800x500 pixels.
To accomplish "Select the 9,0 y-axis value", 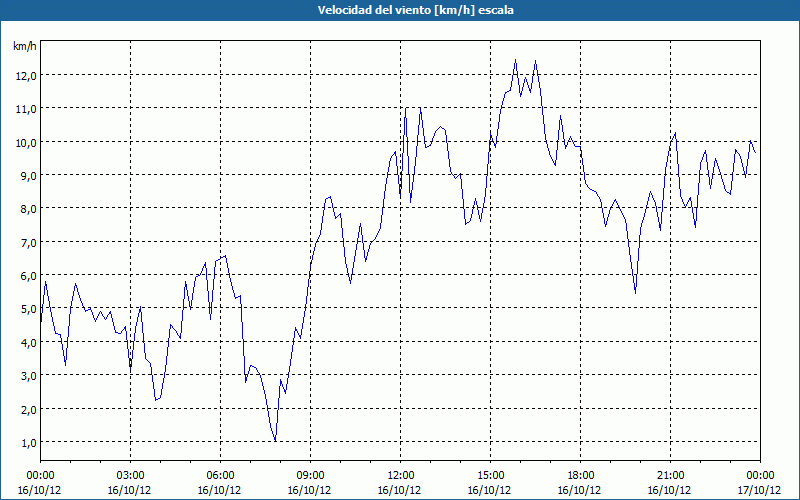I will coord(29,176).
